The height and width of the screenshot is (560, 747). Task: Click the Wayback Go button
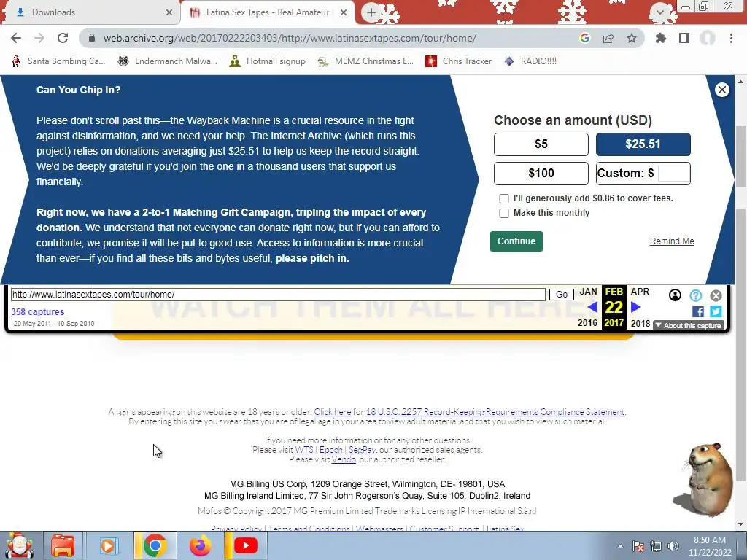561,295
